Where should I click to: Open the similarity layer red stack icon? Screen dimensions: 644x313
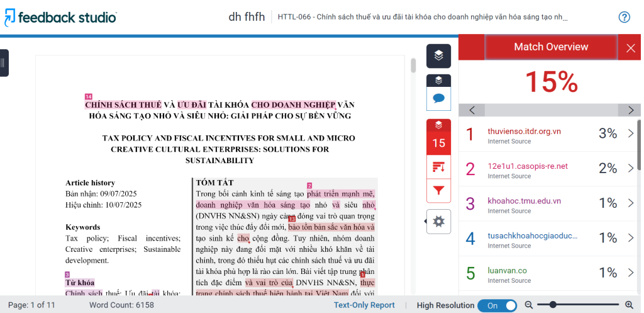[x=438, y=125]
